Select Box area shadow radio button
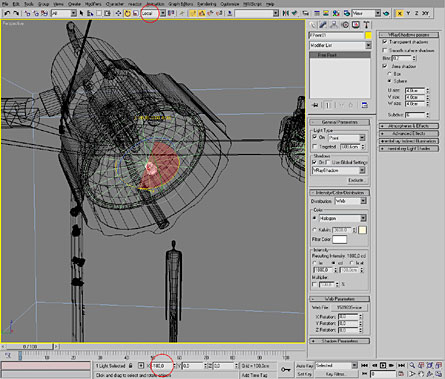The image size is (445, 379). 389,74
